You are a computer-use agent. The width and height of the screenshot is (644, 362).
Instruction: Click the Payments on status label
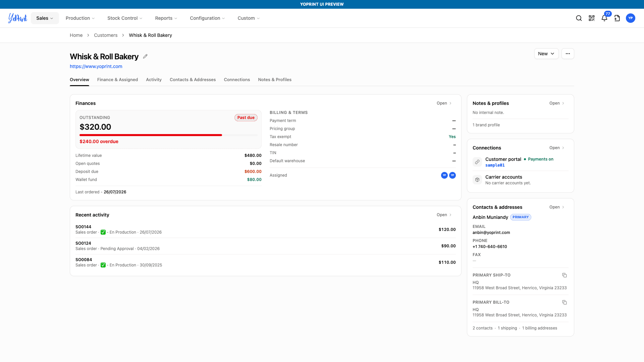(541, 159)
